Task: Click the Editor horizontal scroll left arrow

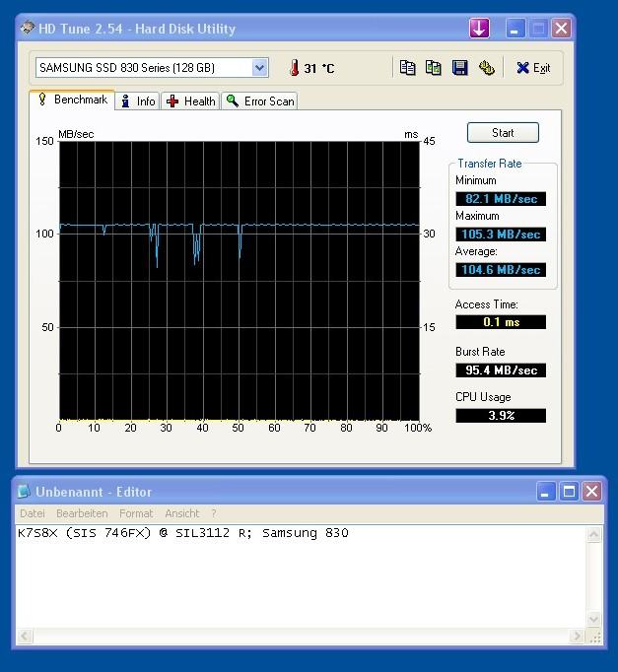Action: click(25, 636)
